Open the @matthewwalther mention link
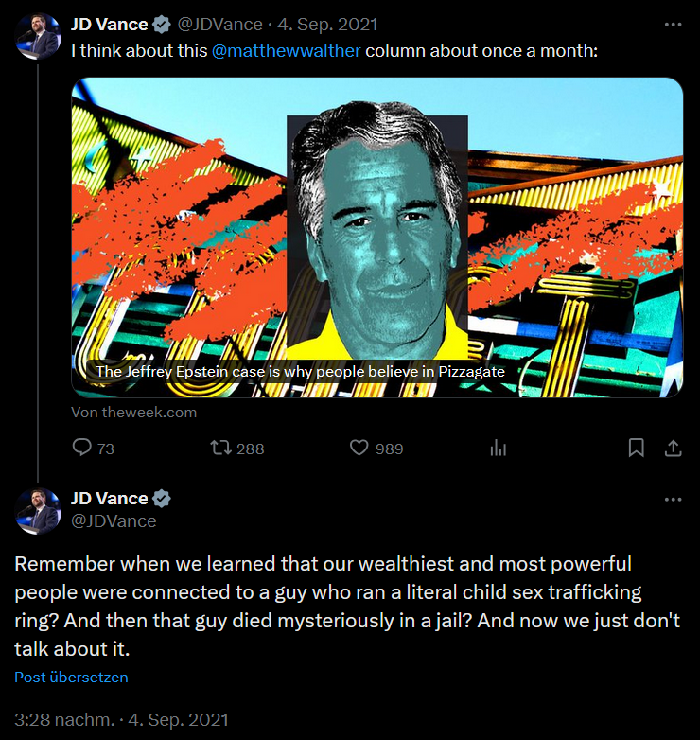 (287, 51)
